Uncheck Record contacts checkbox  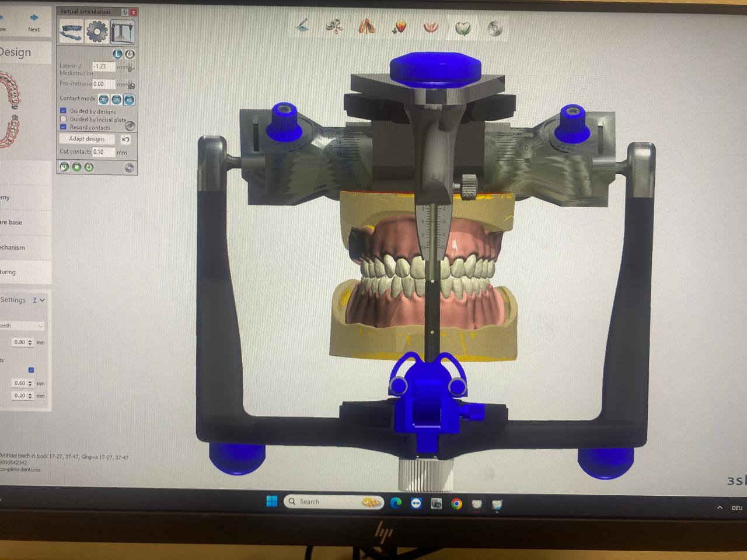[64, 127]
